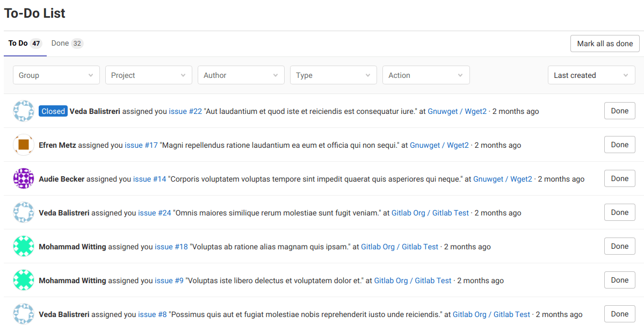This screenshot has height=331, width=644.
Task: Click Veda Balistreri's avatar on issue #22
Action: [x=24, y=111]
